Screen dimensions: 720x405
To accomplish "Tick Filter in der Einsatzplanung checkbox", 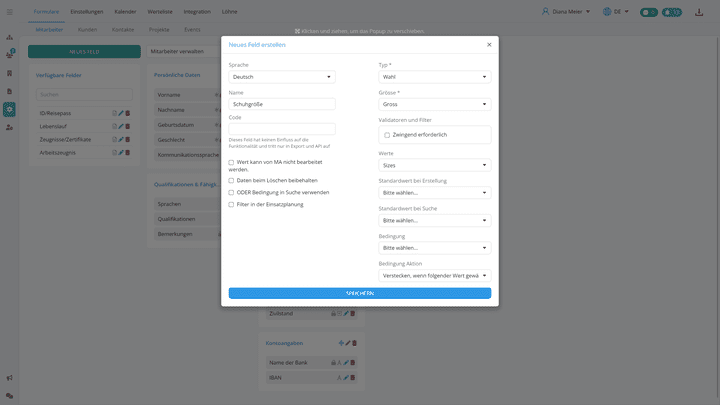I will [231, 204].
